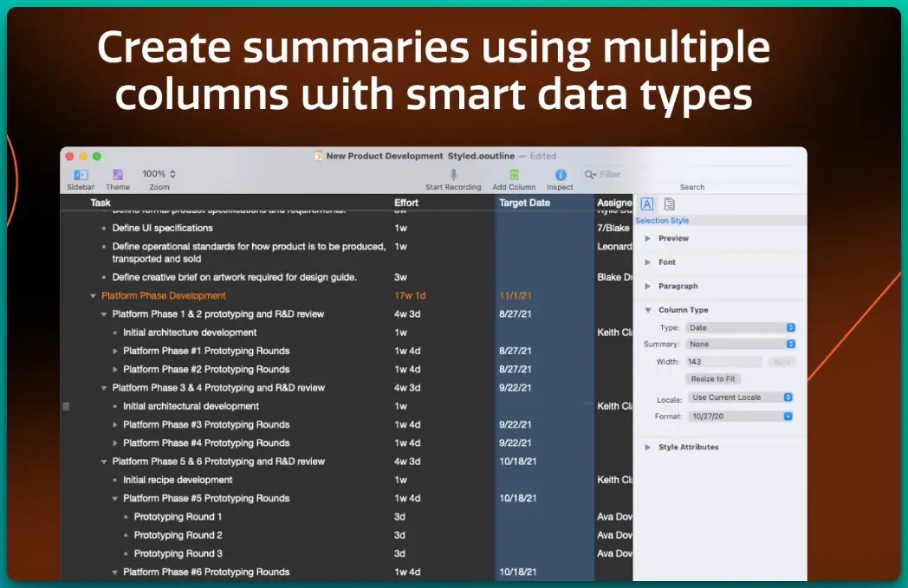
Task: Expand the Preview inspector section
Action: [x=648, y=238]
